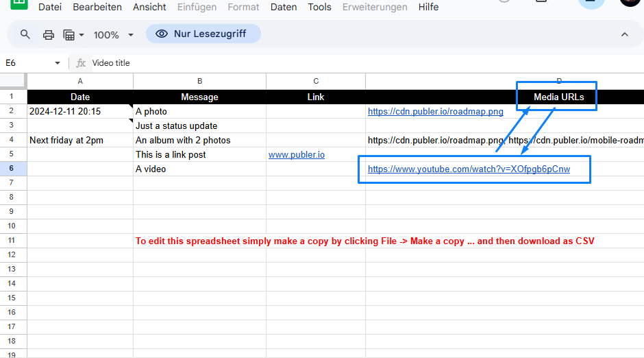The height and width of the screenshot is (358, 644).
Task: Click the red instruction text in row 11
Action: pyautogui.click(x=365, y=241)
